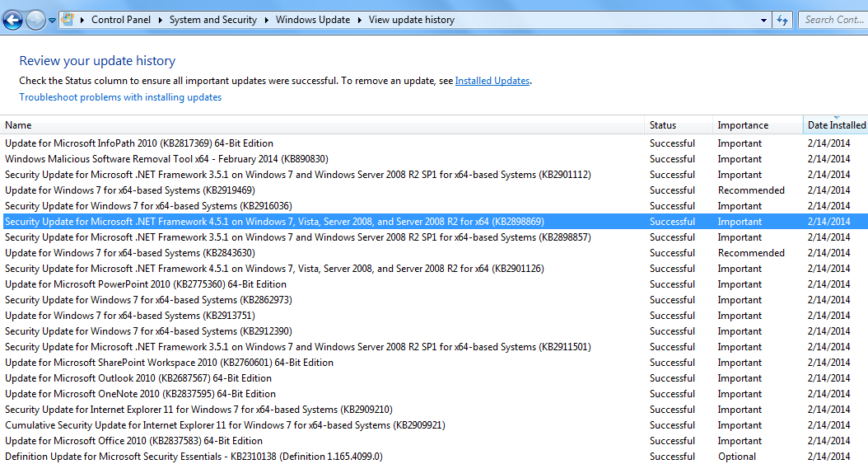This screenshot has height=464, width=868.
Task: Select Internet Explorer 11 KB2909210 security update
Action: (x=434, y=410)
